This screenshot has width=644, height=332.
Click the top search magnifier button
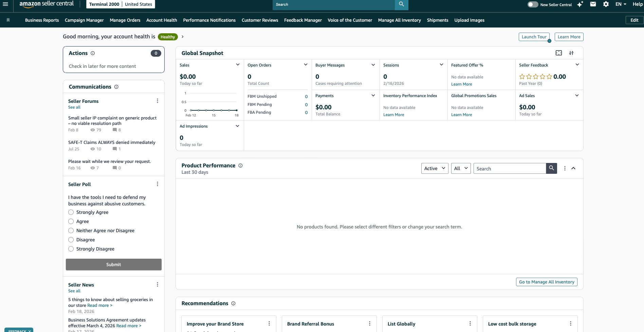tap(401, 4)
